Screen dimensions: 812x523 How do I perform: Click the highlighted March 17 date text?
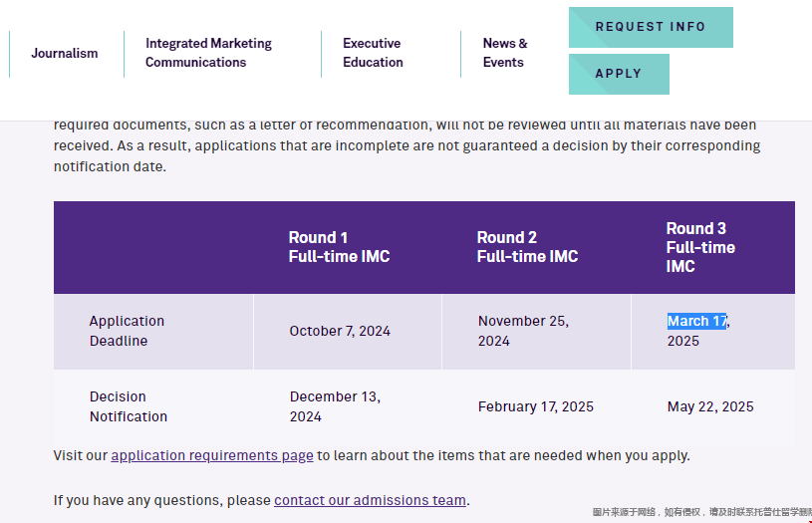(x=697, y=321)
